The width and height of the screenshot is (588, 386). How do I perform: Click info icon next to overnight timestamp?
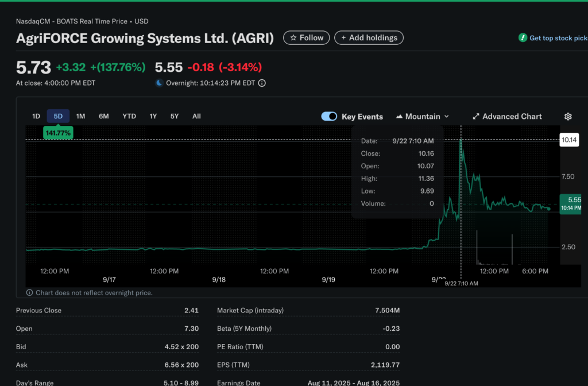click(262, 83)
